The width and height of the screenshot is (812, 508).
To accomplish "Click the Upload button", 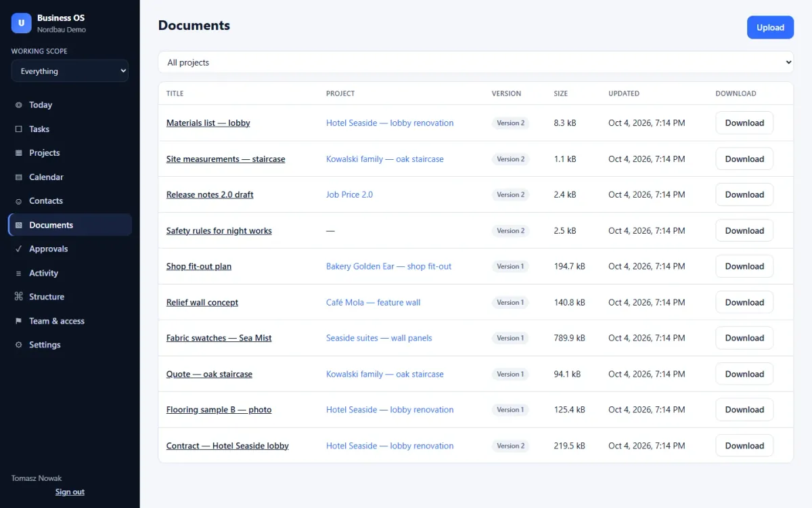I will pyautogui.click(x=770, y=28).
